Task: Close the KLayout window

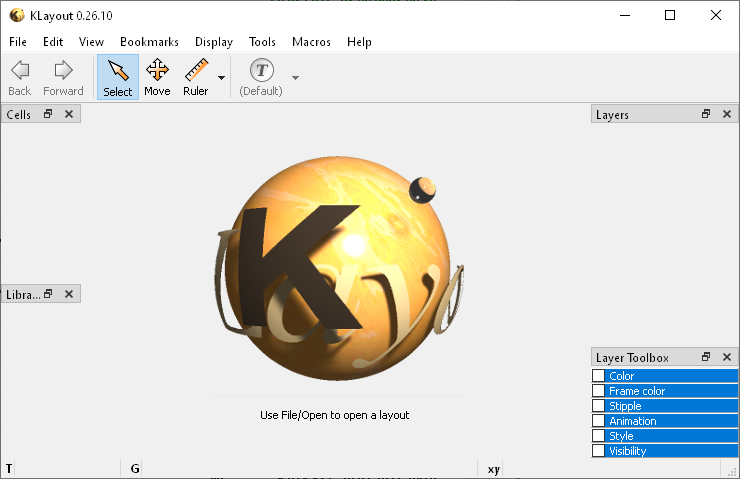Action: tap(715, 15)
